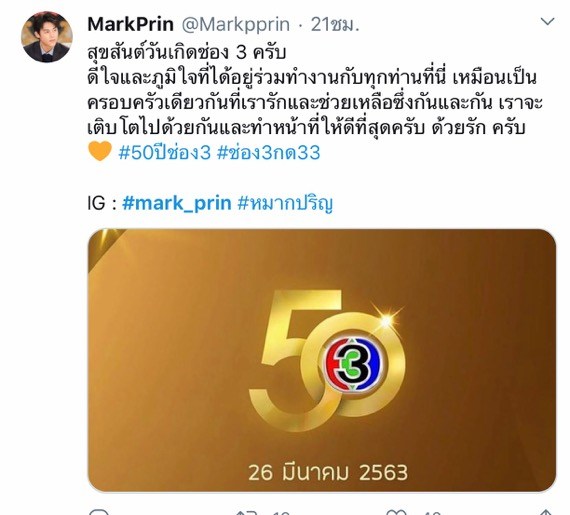Open the #ช่อง3กด33 hashtag
Screen dimensions: 570x515
point(269,152)
